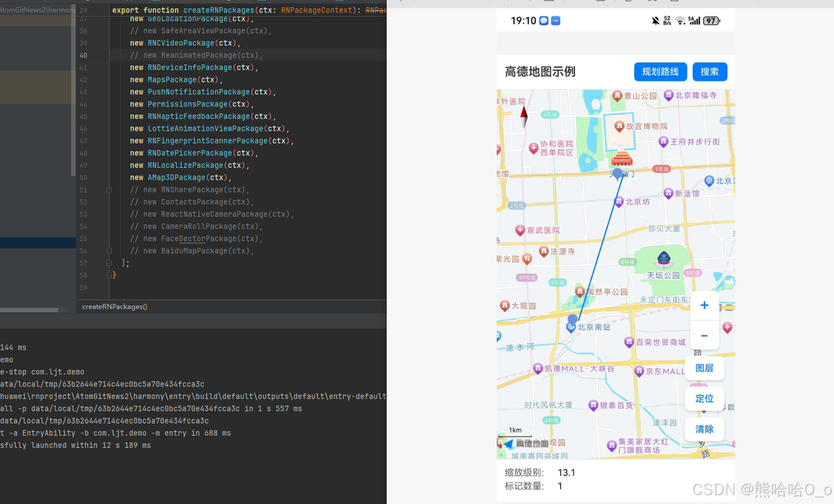Select the 协和医院西单院区 hospital marker
The height and width of the screenshot is (504, 834).
(x=533, y=148)
